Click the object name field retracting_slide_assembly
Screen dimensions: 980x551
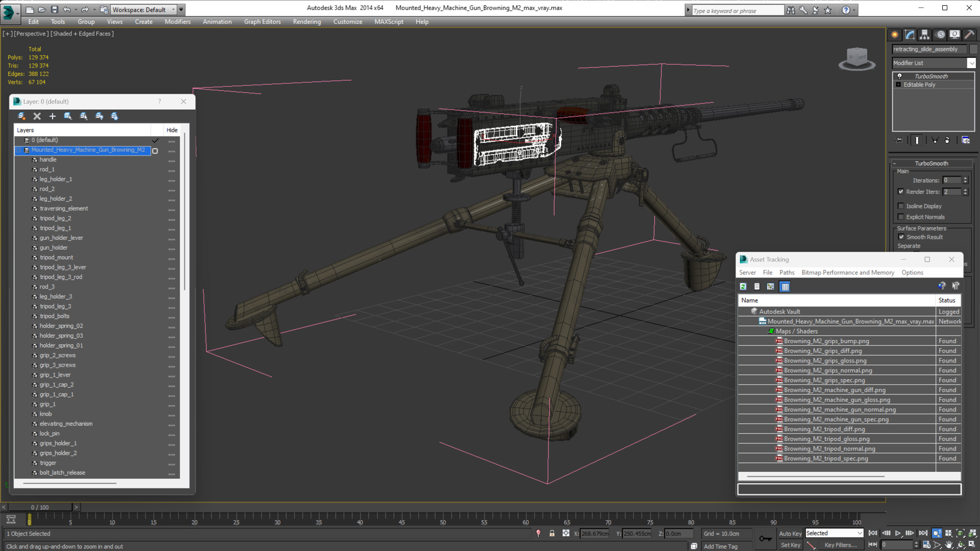(929, 49)
